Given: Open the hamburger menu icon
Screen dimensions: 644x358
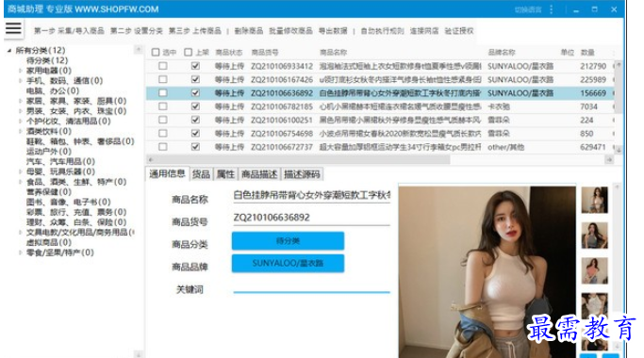Looking at the screenshot, I should click(x=13, y=28).
